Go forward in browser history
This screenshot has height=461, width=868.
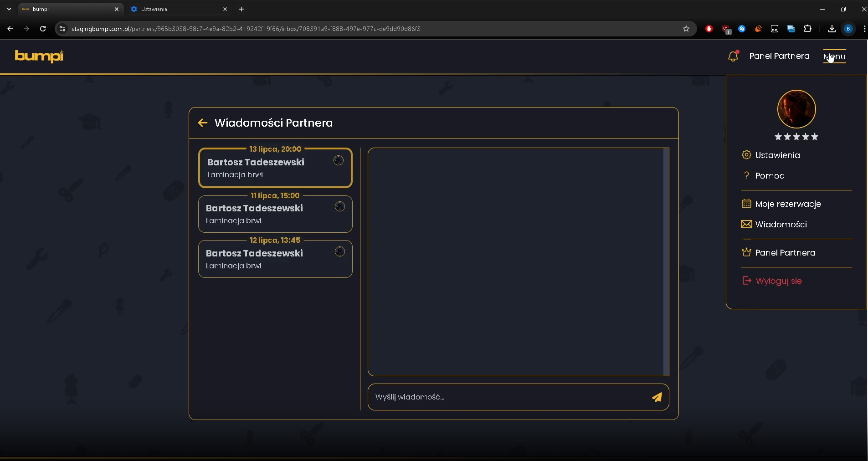click(26, 29)
